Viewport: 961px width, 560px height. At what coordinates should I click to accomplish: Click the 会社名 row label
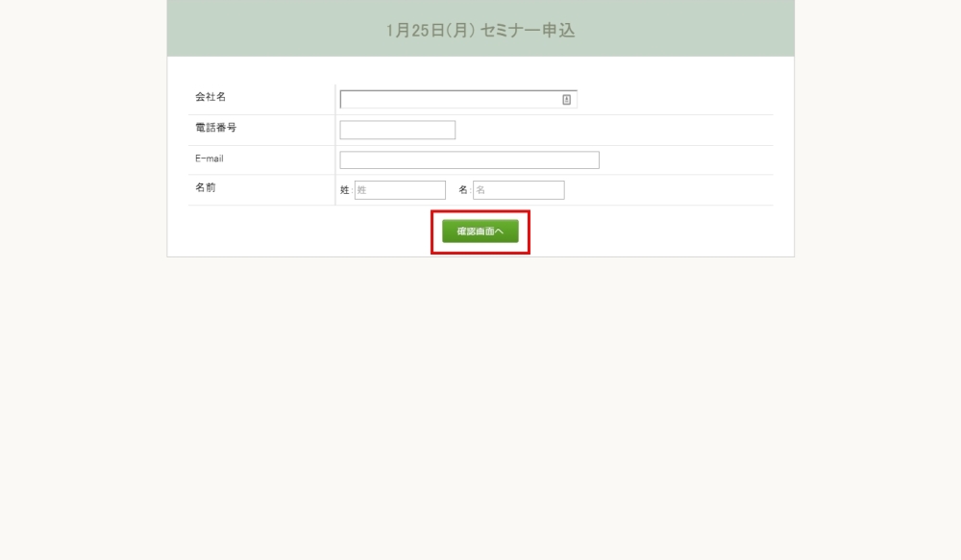pos(210,97)
